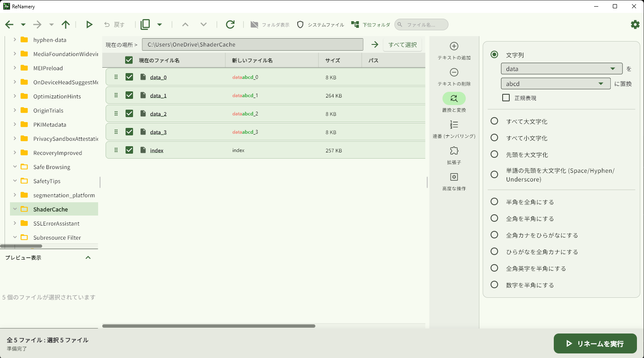
Task: Click リネームを実行 execute rename button
Action: [x=595, y=343]
